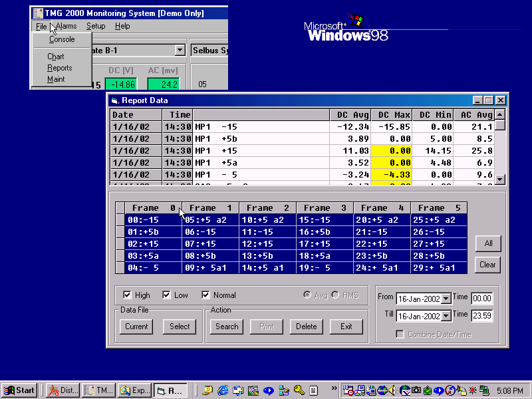The image size is (532, 399).
Task: Click the From Time input field
Action: 482,299
